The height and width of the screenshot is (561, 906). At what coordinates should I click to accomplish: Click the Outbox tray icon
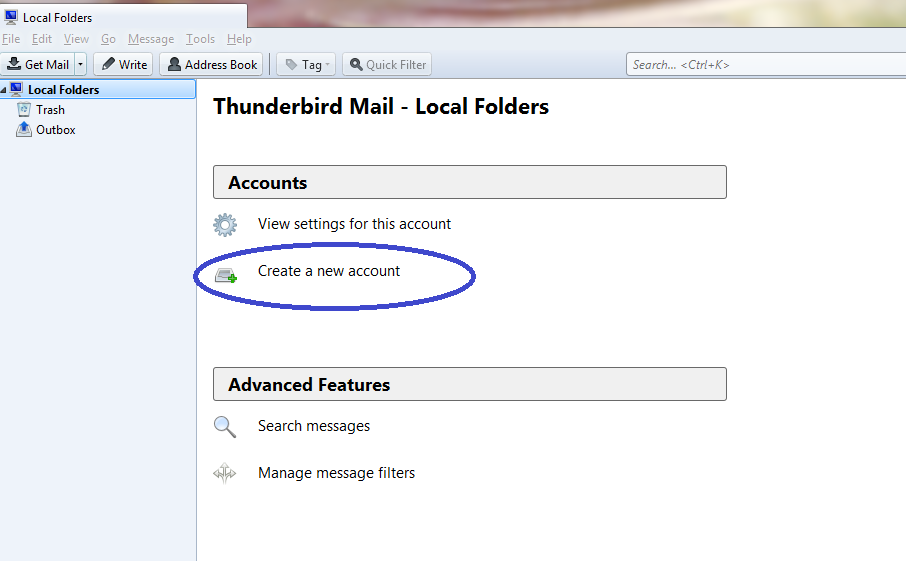(x=24, y=129)
